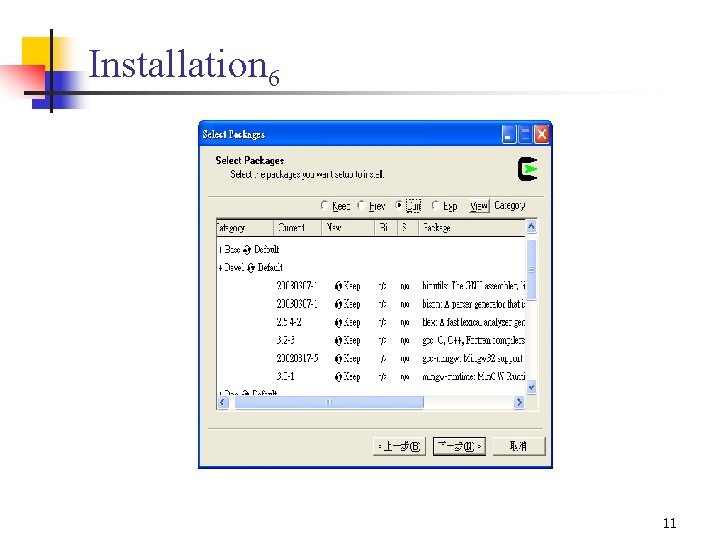Click the Current column header

[x=298, y=228]
